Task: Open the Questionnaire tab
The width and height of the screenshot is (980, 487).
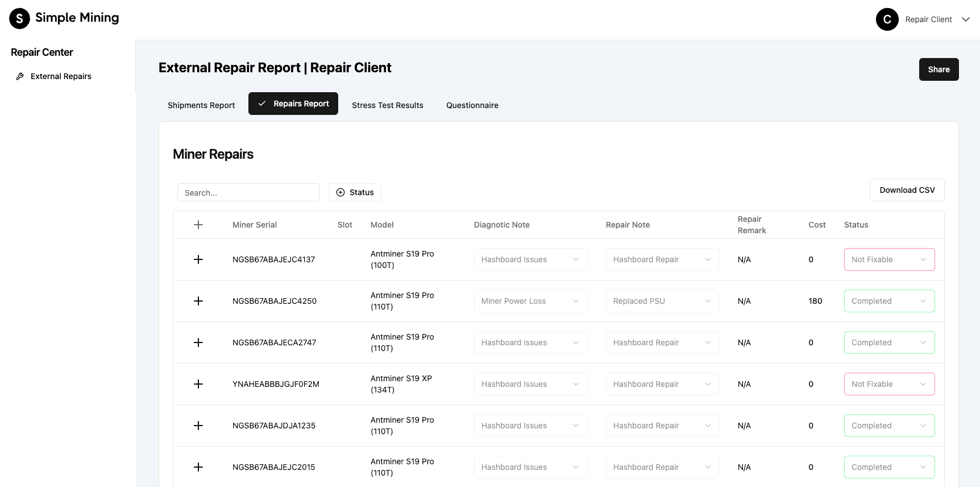Action: point(472,105)
